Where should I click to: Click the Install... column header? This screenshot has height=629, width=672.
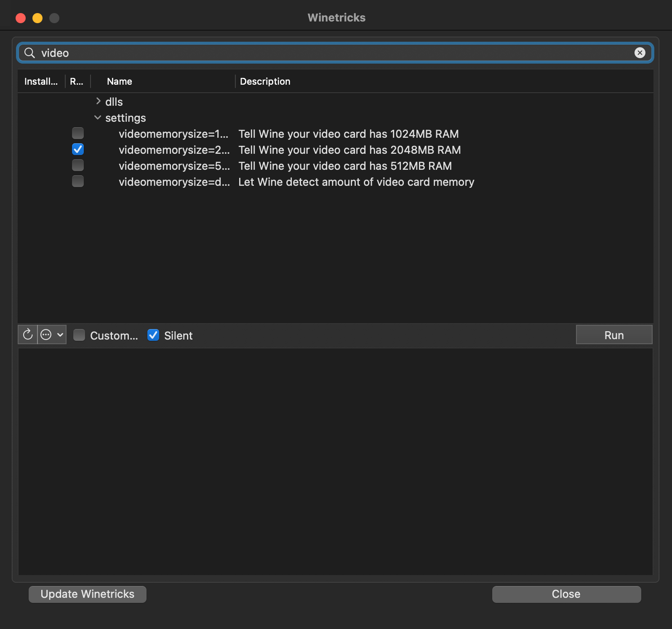tap(41, 81)
